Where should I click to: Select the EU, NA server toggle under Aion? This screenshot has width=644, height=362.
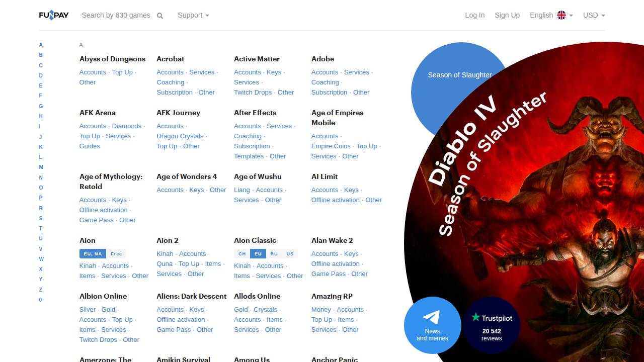click(x=93, y=254)
